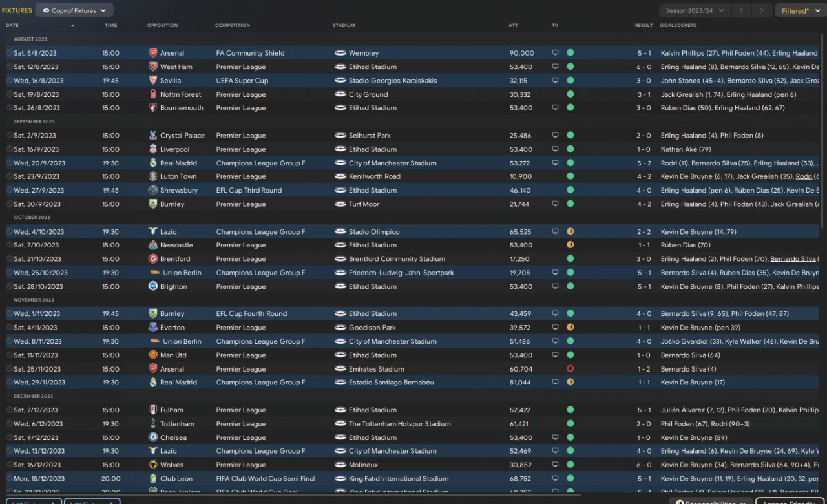
Task: Tick the selection circle for Sat, 2/12/2023
Action: (9, 410)
